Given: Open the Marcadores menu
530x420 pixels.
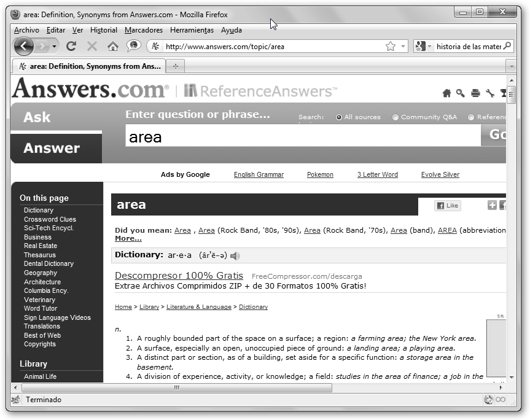Looking at the screenshot, I should point(143,30).
